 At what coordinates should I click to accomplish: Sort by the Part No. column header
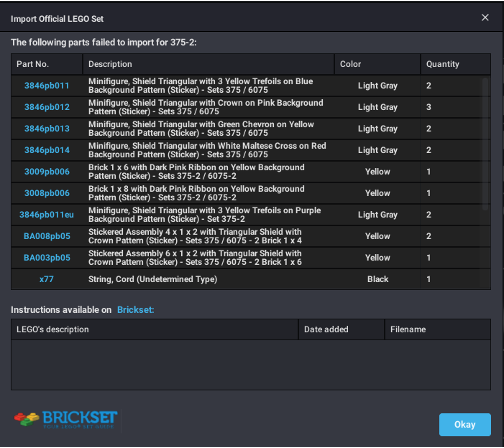click(x=47, y=64)
